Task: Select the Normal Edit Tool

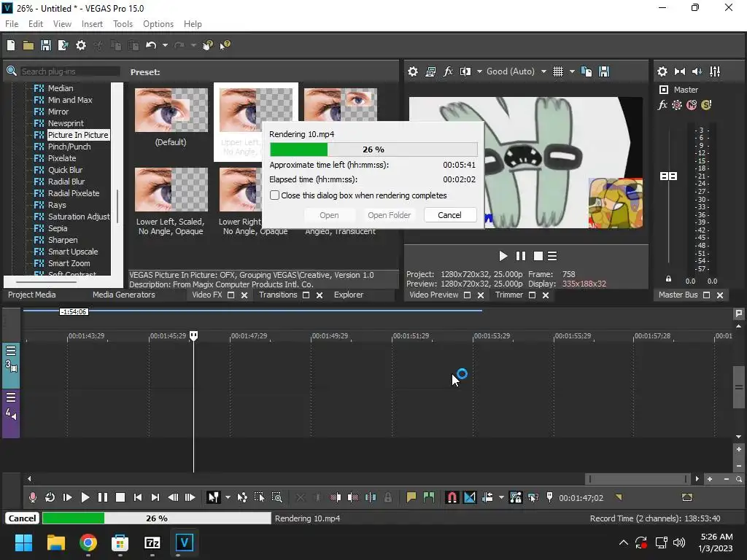Action: point(213,497)
